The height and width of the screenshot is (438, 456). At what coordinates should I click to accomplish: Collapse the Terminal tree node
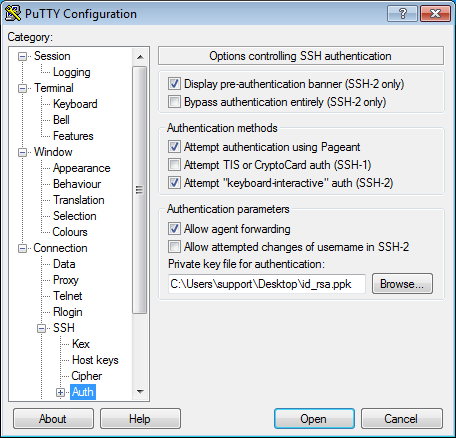pos(22,88)
